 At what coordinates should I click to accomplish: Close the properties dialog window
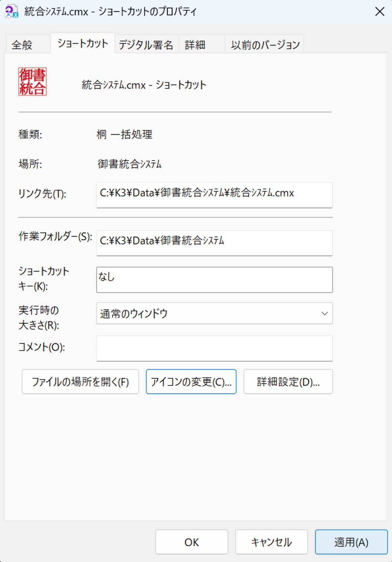[379, 11]
